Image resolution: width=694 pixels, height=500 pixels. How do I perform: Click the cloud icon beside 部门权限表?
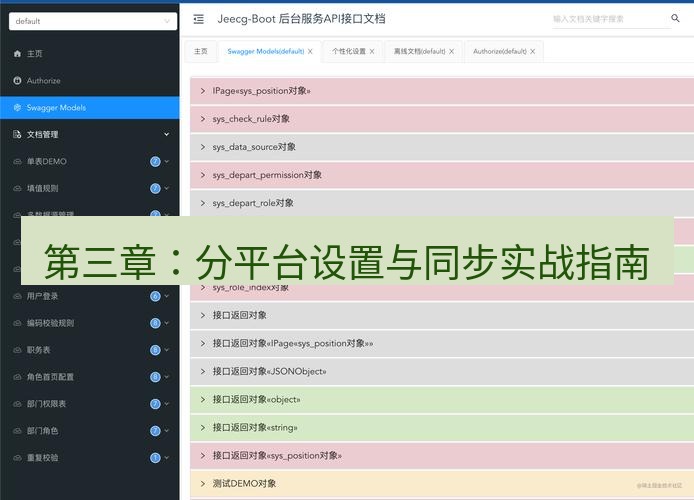[x=17, y=404]
